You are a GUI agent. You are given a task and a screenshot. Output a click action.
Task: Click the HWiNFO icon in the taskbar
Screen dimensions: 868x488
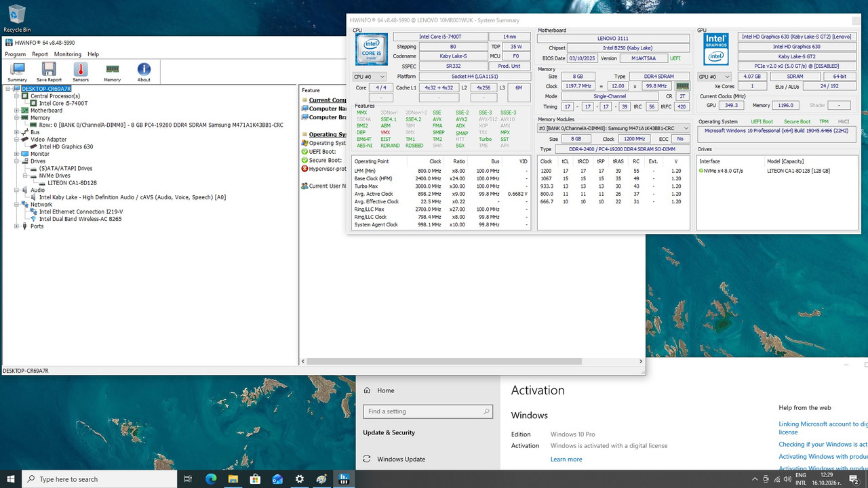tap(344, 479)
